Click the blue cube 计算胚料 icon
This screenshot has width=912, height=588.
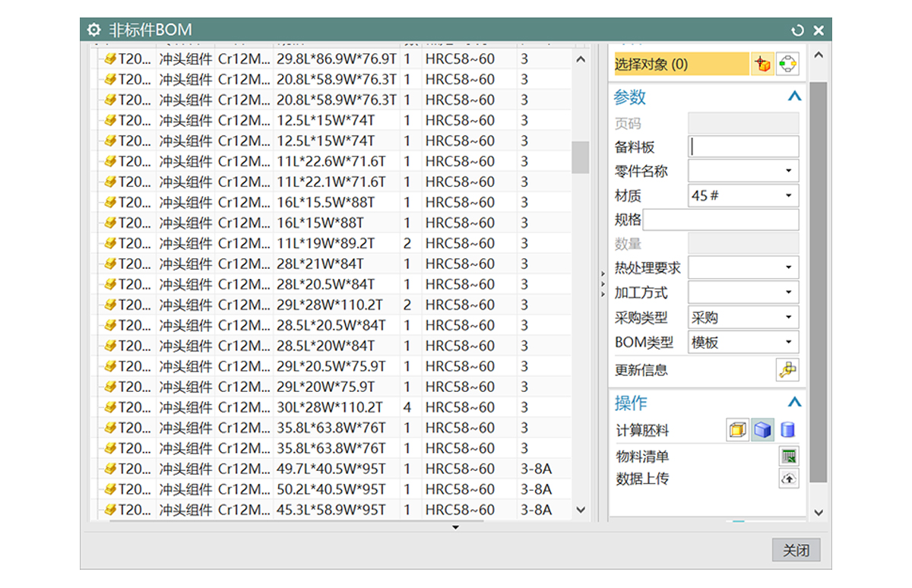[x=762, y=431]
